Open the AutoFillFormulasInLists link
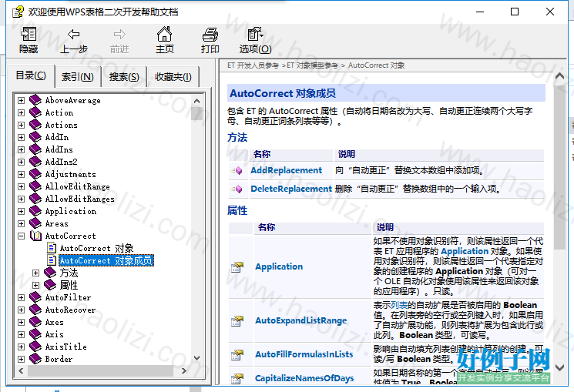 click(x=304, y=354)
